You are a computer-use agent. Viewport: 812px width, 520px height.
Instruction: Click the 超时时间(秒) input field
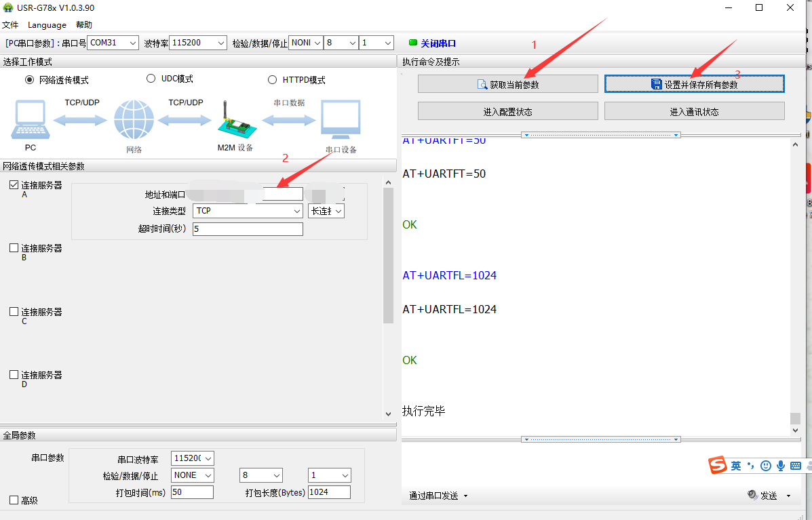(248, 229)
